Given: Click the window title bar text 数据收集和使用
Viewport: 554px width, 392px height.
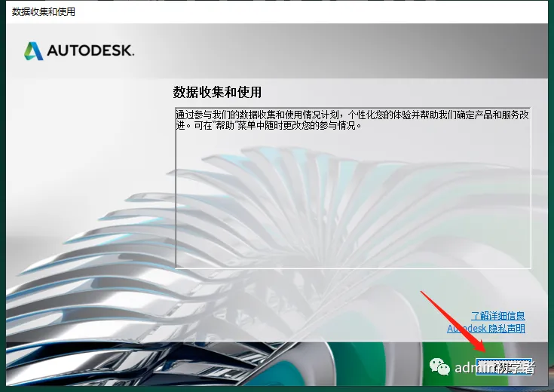Looking at the screenshot, I should [44, 12].
